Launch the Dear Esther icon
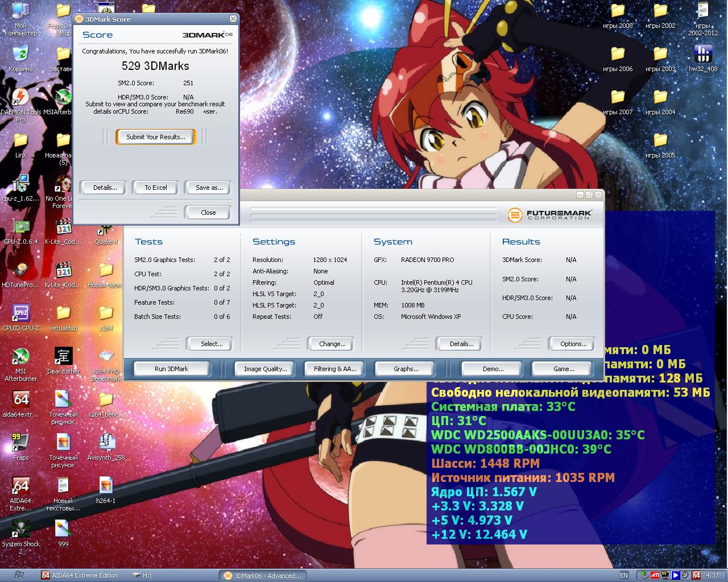The width and height of the screenshot is (728, 582). pyautogui.click(x=63, y=361)
